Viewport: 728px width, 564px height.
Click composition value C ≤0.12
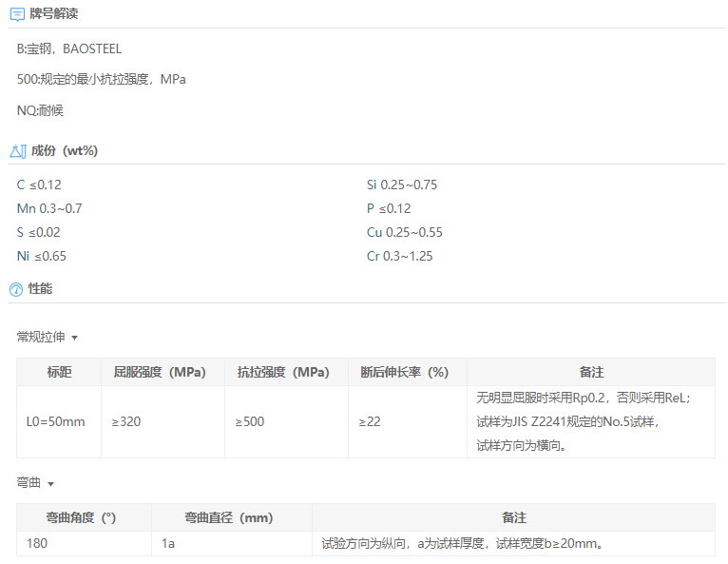point(39,185)
